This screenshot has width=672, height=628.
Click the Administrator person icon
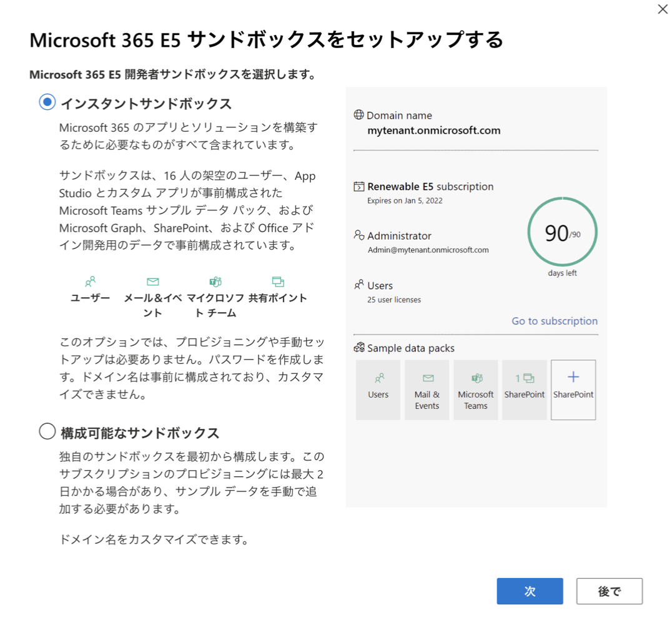358,235
